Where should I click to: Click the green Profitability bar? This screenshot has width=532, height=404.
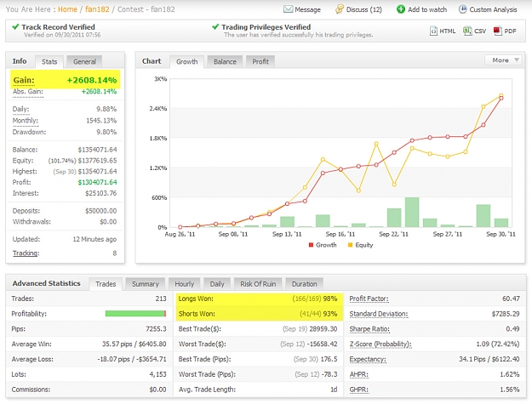135,314
